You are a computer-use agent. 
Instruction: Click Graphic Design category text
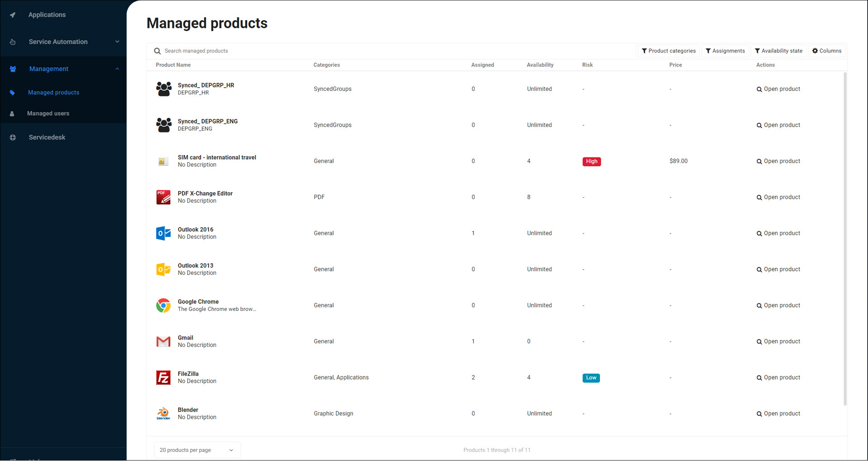pyautogui.click(x=333, y=413)
